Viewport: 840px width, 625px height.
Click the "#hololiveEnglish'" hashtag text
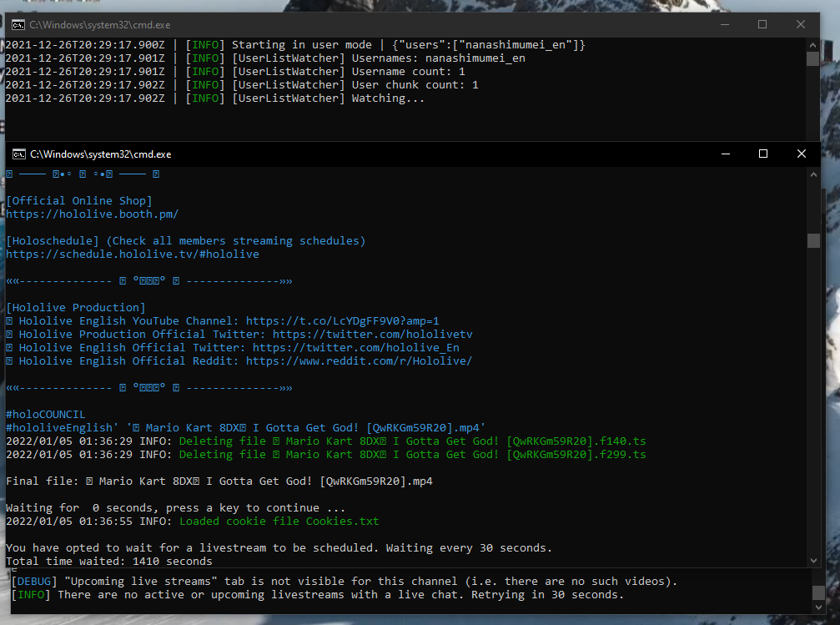pyautogui.click(x=62, y=428)
